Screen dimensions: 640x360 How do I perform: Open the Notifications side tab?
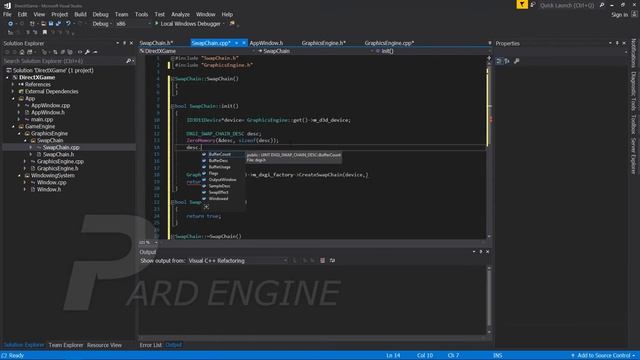(633, 53)
